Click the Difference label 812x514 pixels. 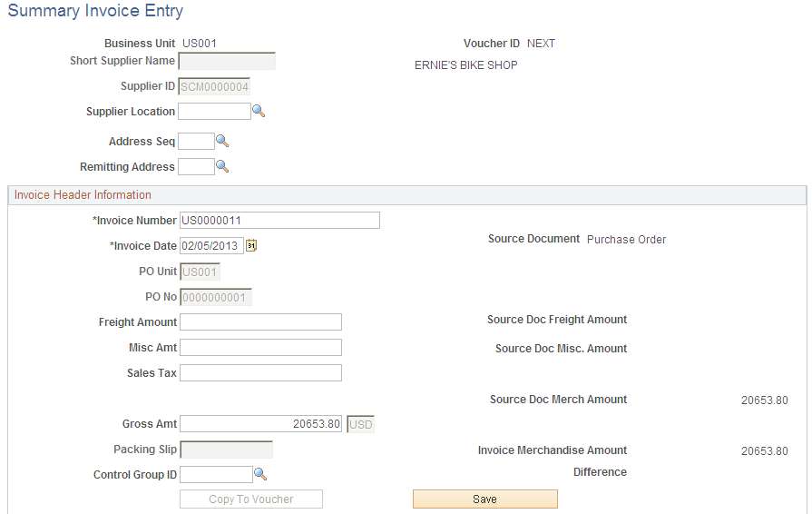[600, 472]
